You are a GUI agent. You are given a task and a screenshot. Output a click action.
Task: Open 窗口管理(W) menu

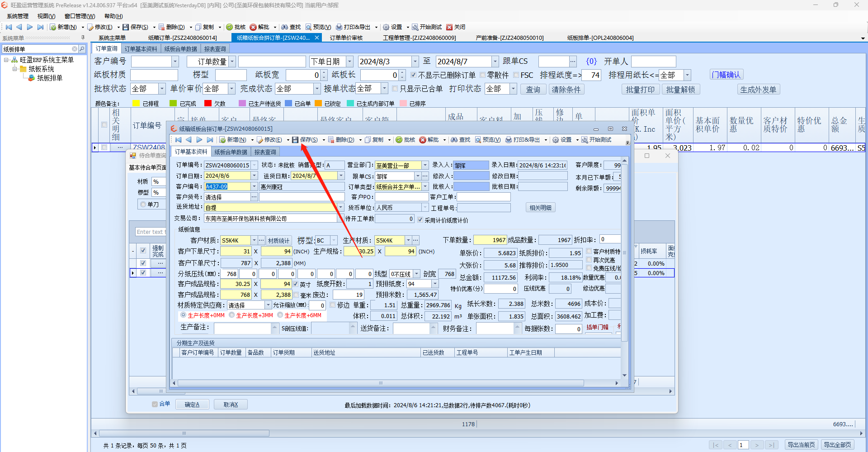[80, 16]
